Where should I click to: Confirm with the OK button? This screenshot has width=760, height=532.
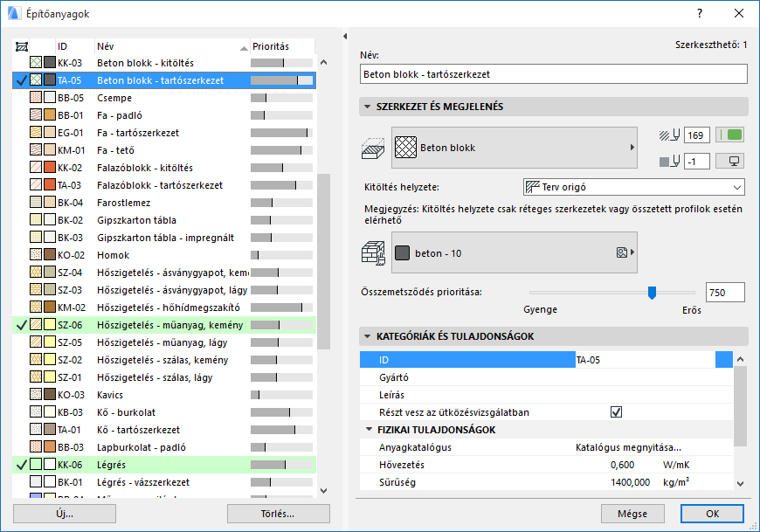click(712, 514)
